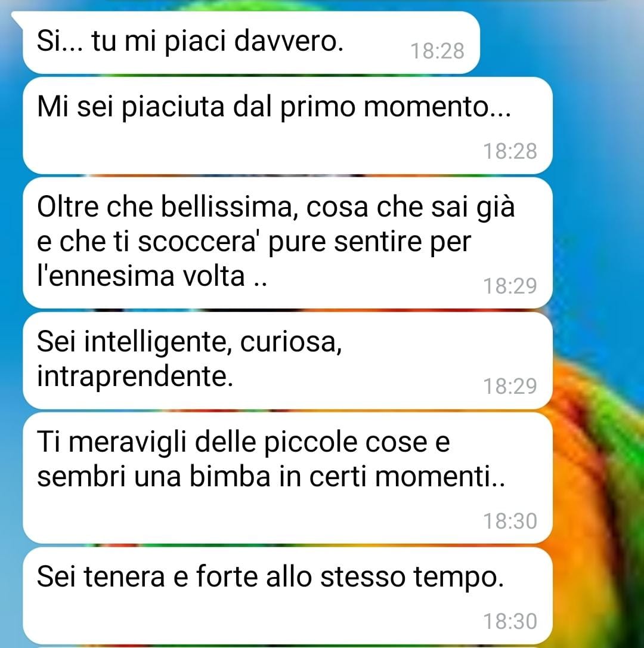Tap the 'Sei tenera e forte allo stesso tempo.' message
Viewport: 644px width, 648px height.
[x=287, y=595]
